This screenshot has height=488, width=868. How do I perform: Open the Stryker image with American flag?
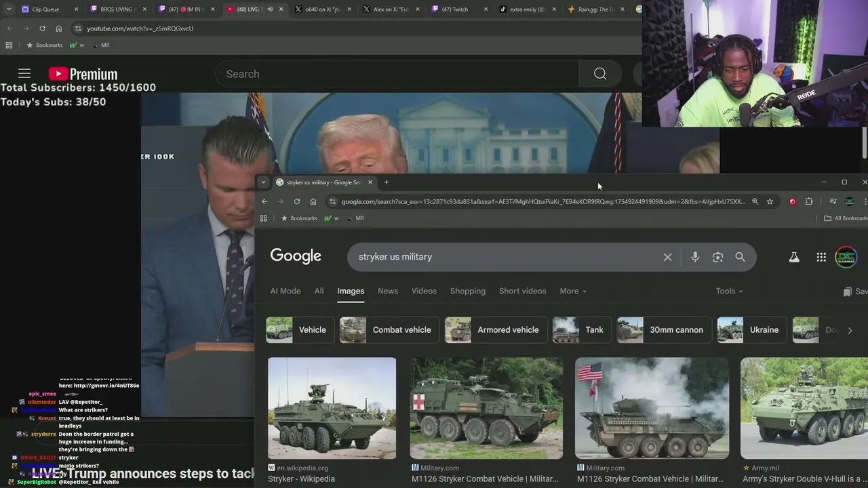pyautogui.click(x=652, y=408)
